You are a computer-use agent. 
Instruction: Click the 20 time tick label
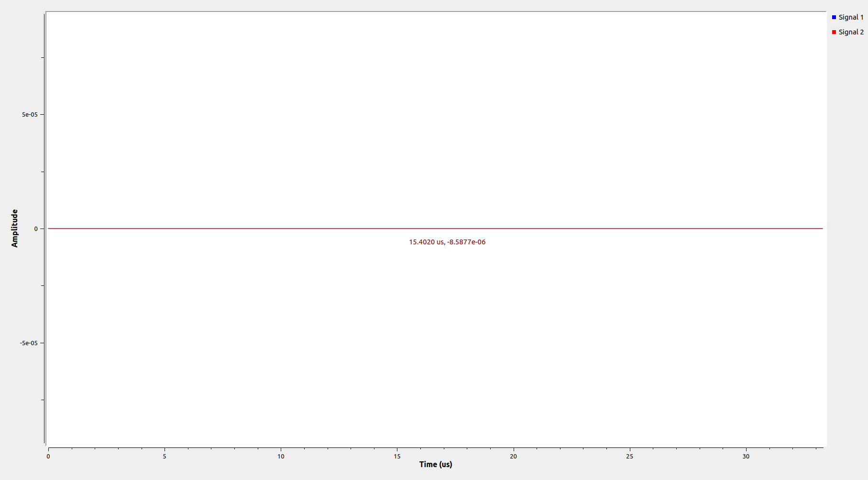(x=513, y=457)
